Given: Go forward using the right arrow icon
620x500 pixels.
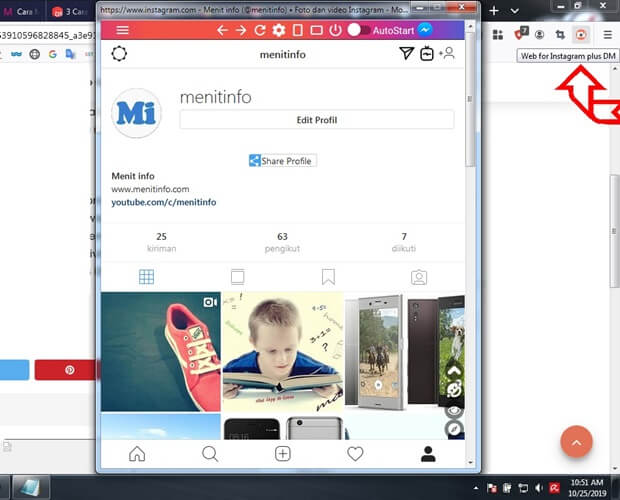Looking at the screenshot, I should click(x=241, y=30).
